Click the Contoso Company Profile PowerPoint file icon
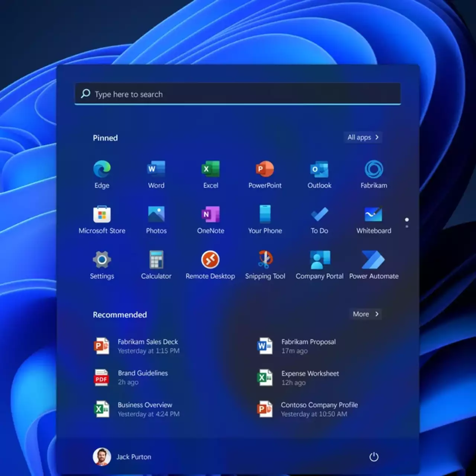The width and height of the screenshot is (476, 476). coord(265,409)
